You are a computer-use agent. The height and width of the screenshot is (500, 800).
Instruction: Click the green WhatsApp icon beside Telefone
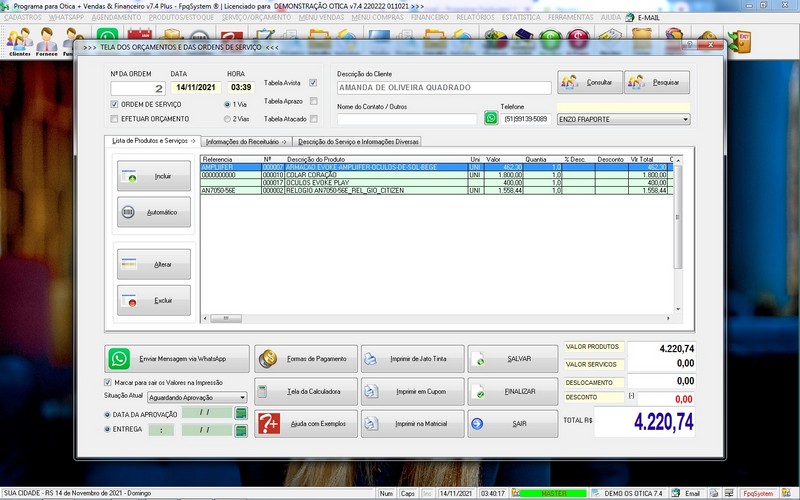click(x=491, y=118)
